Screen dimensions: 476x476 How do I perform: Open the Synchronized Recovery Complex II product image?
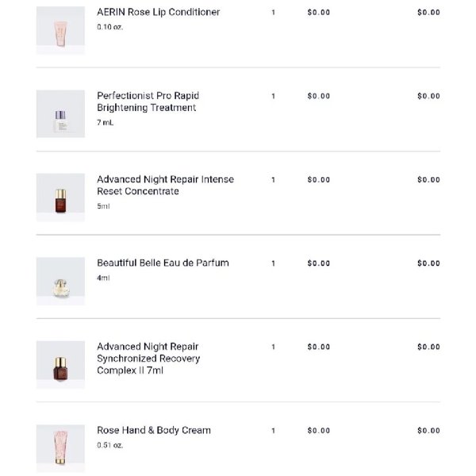pyautogui.click(x=60, y=365)
